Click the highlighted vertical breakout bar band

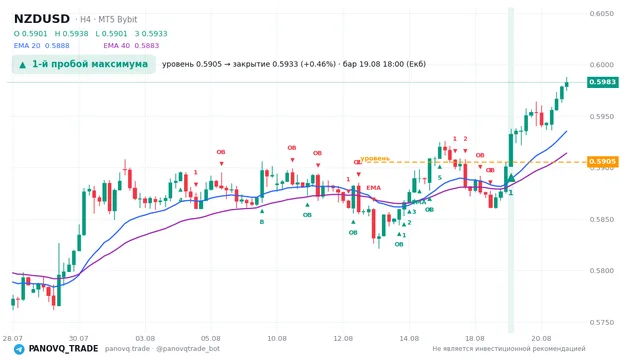click(511, 170)
